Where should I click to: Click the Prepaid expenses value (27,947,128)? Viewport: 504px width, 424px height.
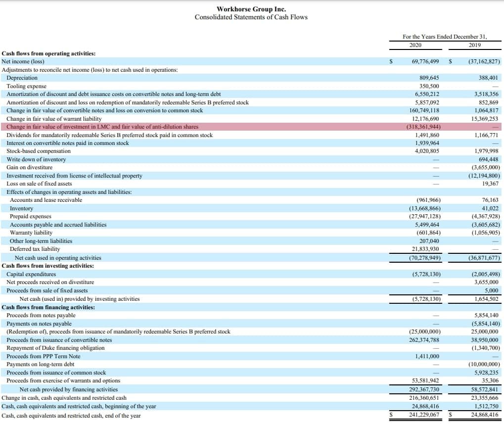[x=424, y=216]
